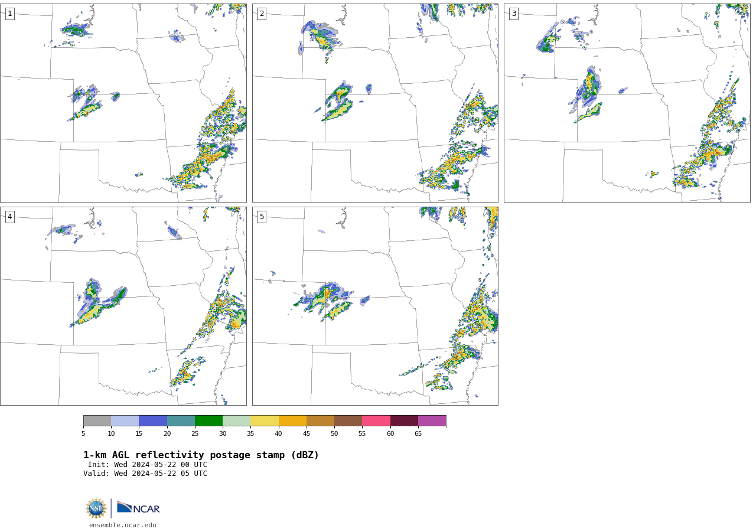This screenshot has width=756, height=532.
Task: Click the NCAR logo
Action: point(138,508)
